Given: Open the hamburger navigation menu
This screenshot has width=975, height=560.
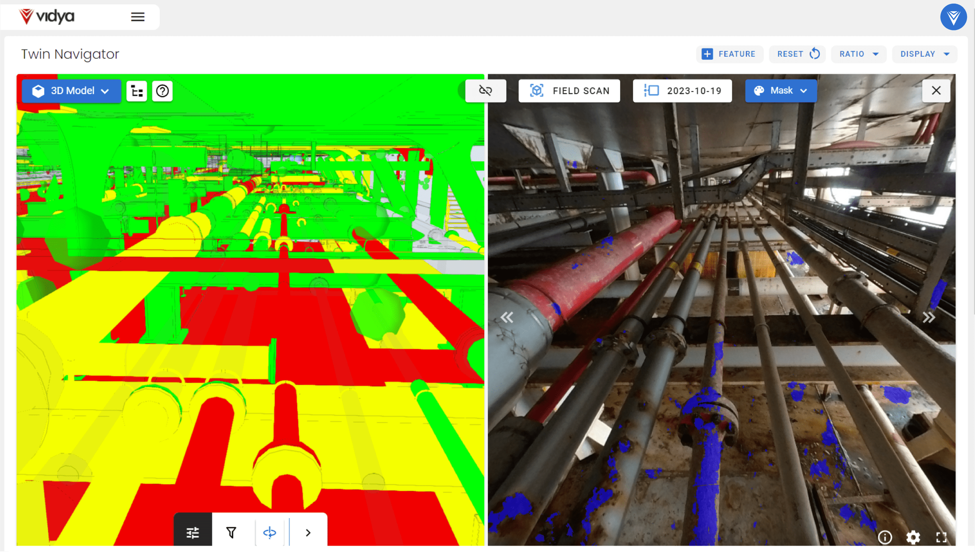Looking at the screenshot, I should (x=138, y=17).
